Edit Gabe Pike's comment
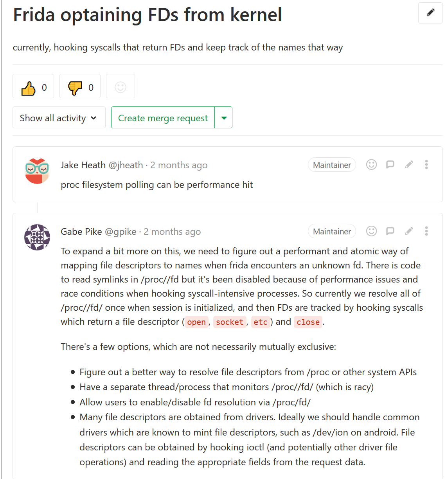The height and width of the screenshot is (504, 446). [409, 231]
